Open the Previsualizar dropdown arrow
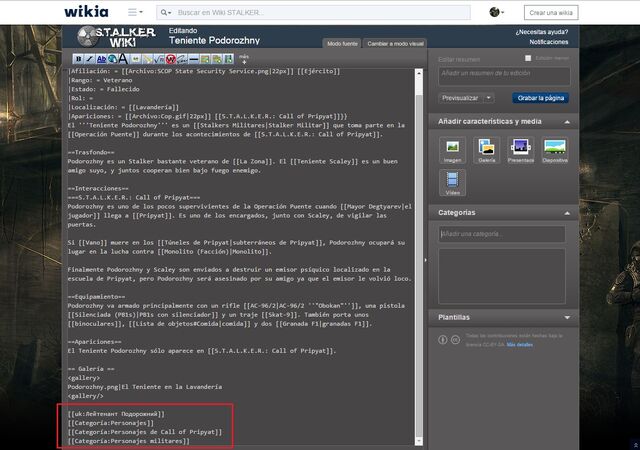 click(x=489, y=98)
